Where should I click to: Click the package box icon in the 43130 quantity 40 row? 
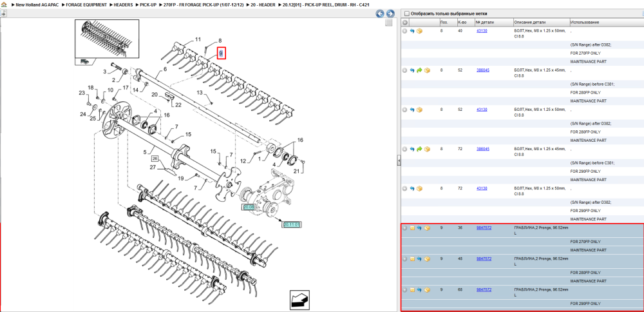click(419, 31)
